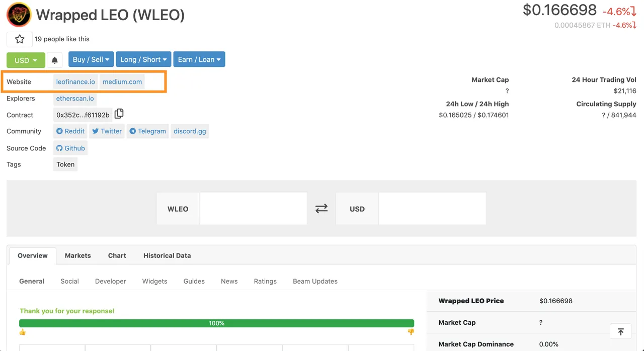Click the USD amount input field

432,209
